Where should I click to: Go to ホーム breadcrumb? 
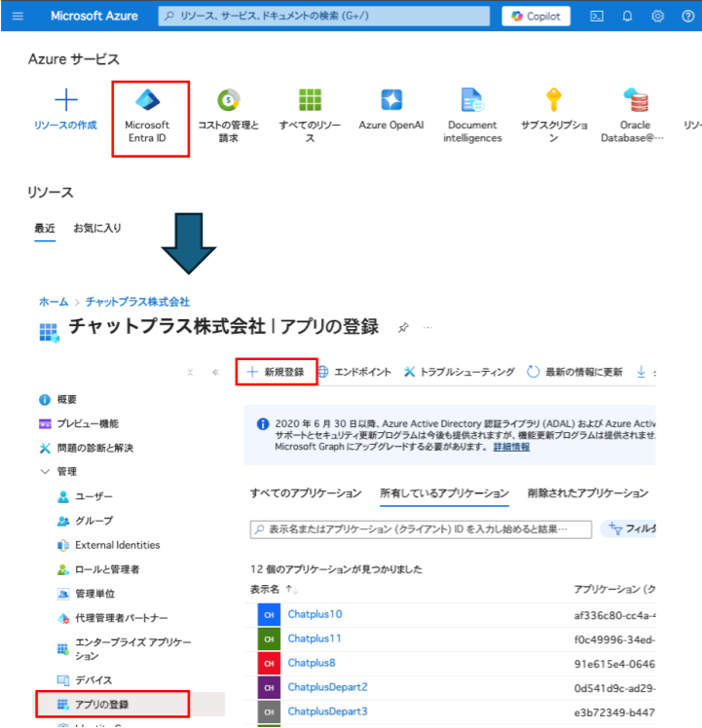click(54, 302)
